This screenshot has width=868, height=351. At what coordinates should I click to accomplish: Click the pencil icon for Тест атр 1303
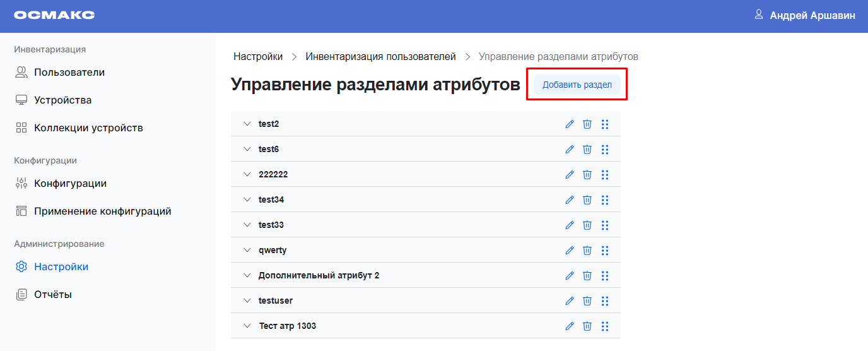pyautogui.click(x=570, y=326)
